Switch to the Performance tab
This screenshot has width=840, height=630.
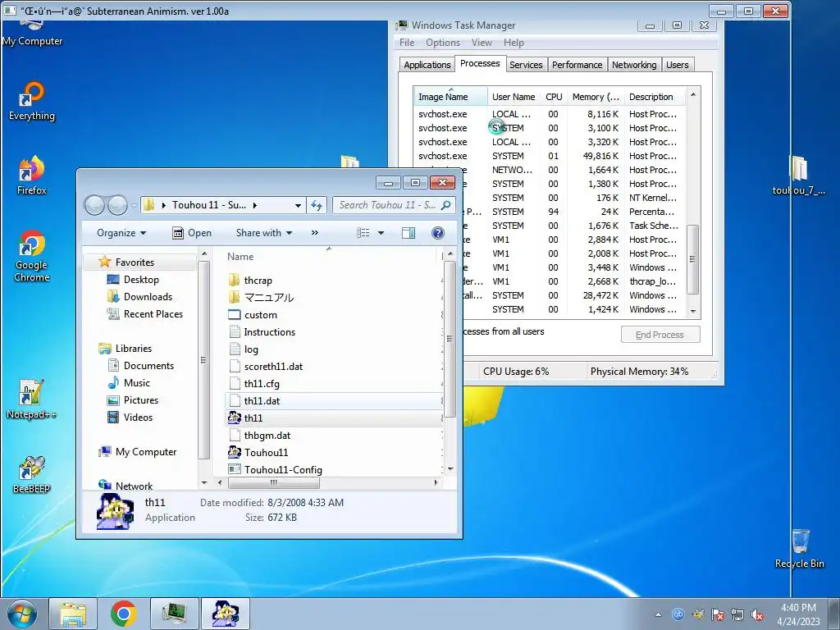(577, 65)
